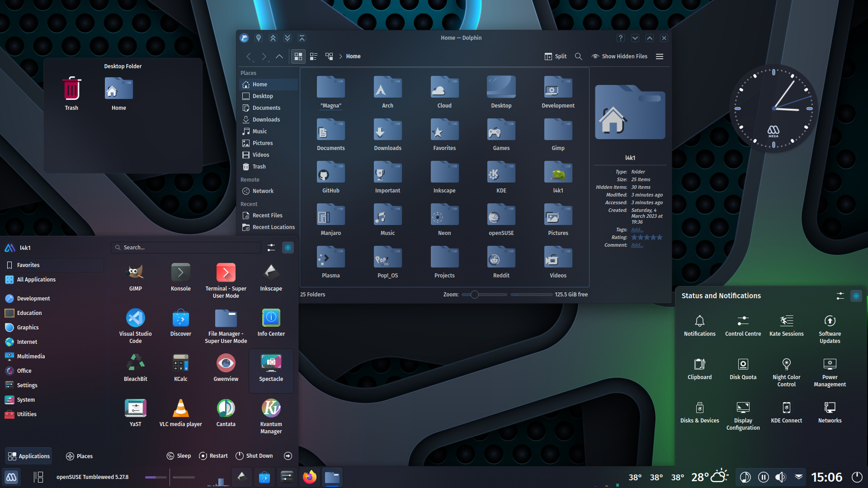Open Info Center application
868x488 pixels.
(x=271, y=322)
